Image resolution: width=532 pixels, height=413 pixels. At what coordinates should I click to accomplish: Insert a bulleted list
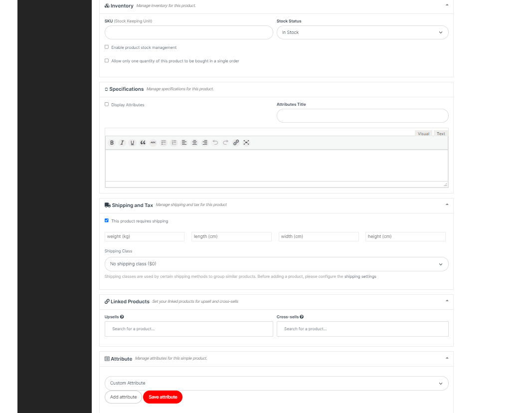pos(164,143)
